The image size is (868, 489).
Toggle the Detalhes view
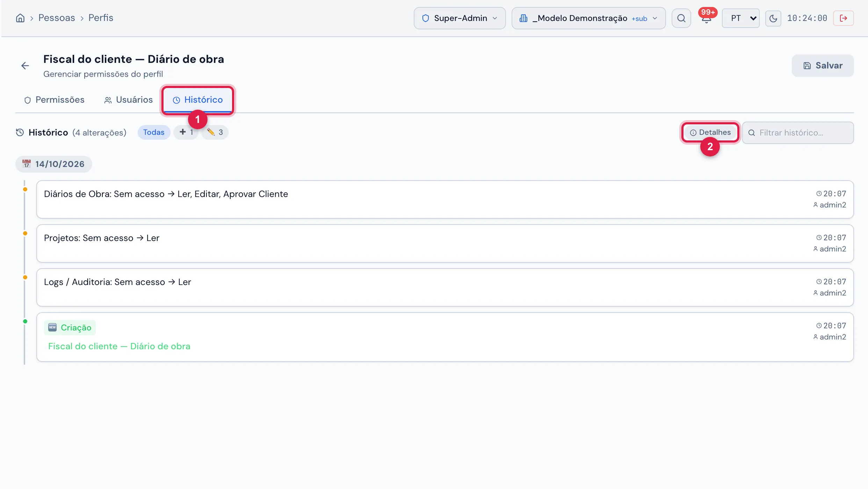pos(710,132)
